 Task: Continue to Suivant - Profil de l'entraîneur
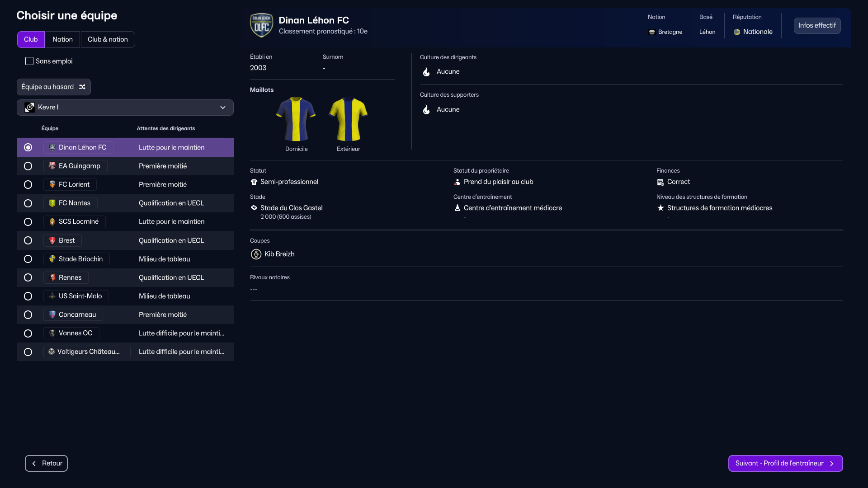click(785, 463)
